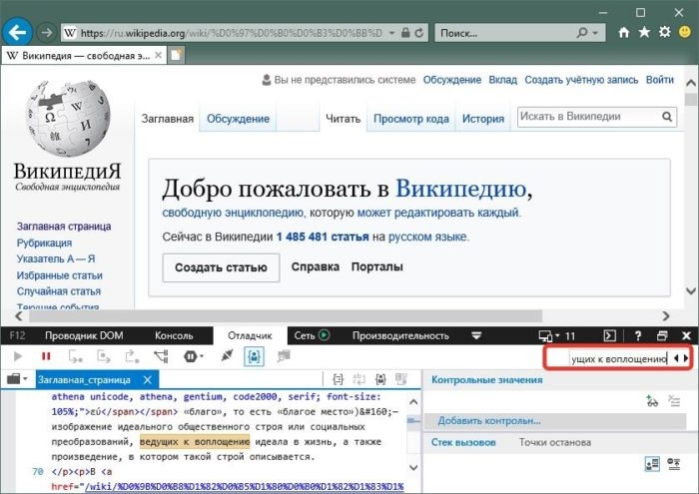699x494 pixels.
Task: Click the Step out debugger icon
Action: tap(132, 356)
